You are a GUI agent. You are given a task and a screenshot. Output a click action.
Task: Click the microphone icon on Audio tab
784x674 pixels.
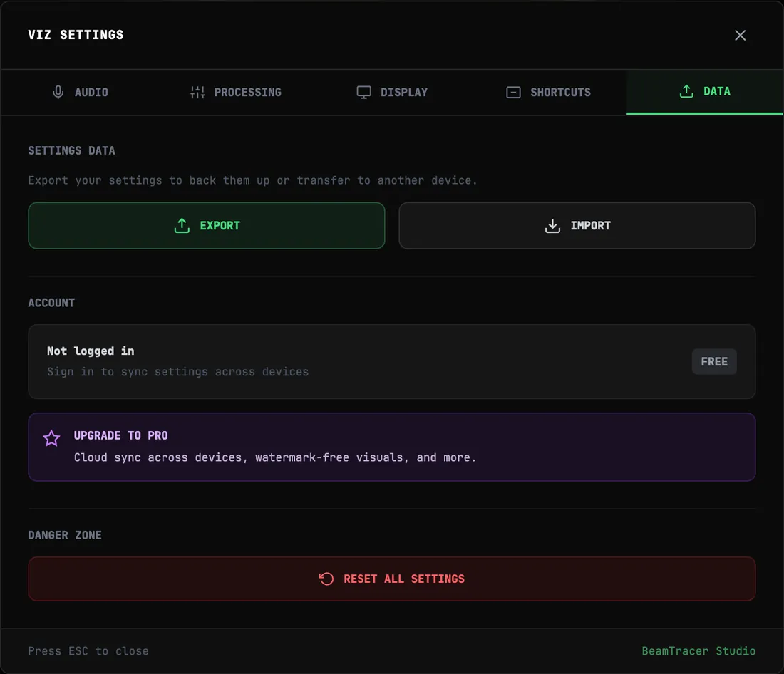click(x=58, y=92)
